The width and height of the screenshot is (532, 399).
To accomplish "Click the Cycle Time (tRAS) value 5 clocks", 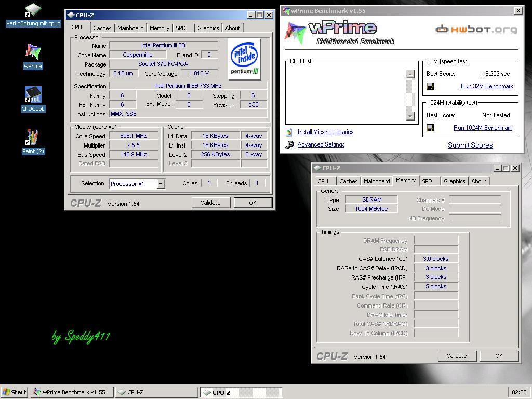I will (436, 287).
